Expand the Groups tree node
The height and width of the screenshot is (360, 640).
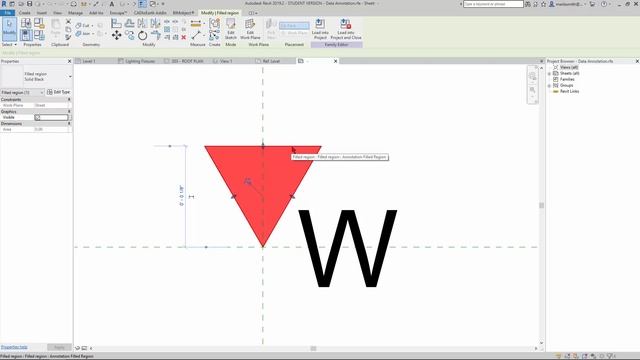click(x=549, y=86)
